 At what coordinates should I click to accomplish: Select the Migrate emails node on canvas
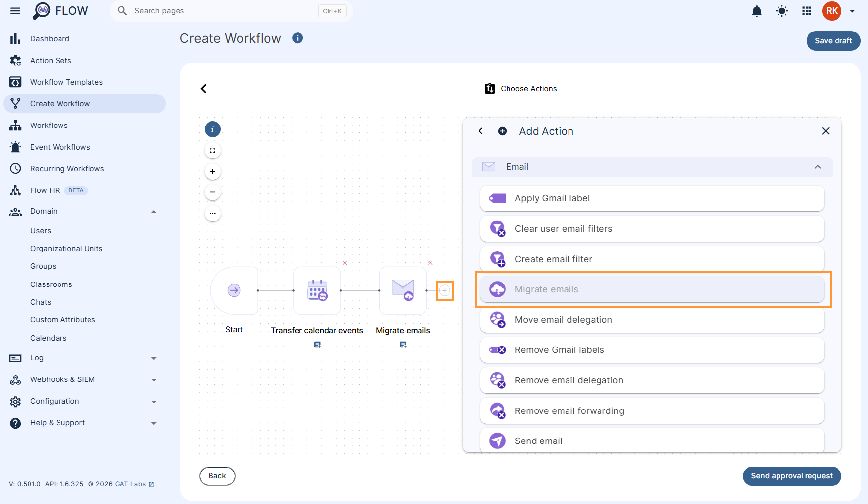click(x=403, y=290)
